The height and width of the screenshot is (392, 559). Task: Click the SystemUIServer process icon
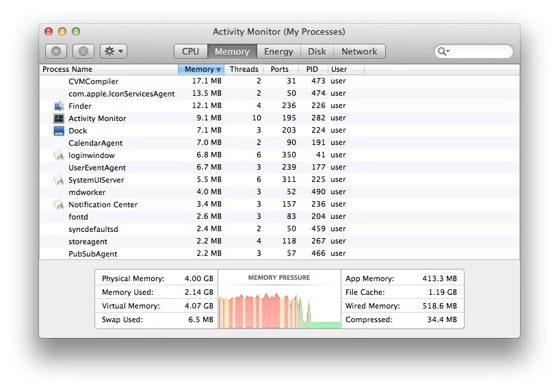tap(59, 180)
